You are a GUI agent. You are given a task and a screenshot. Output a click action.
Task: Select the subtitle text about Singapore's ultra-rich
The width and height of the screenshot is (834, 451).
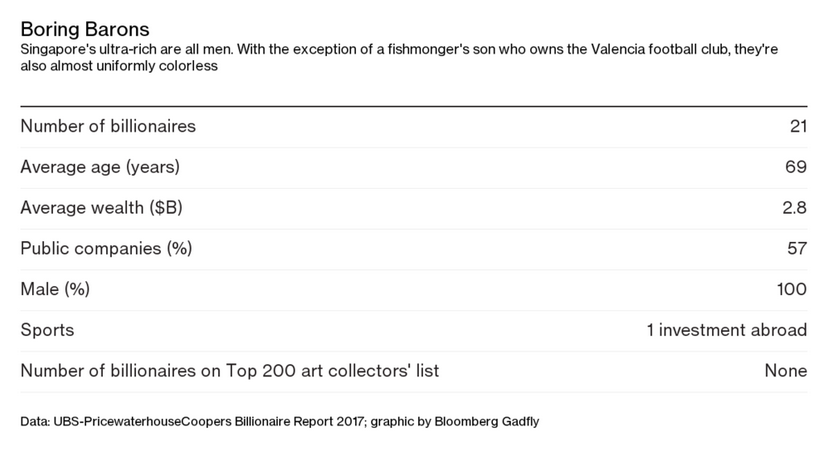pos(399,57)
